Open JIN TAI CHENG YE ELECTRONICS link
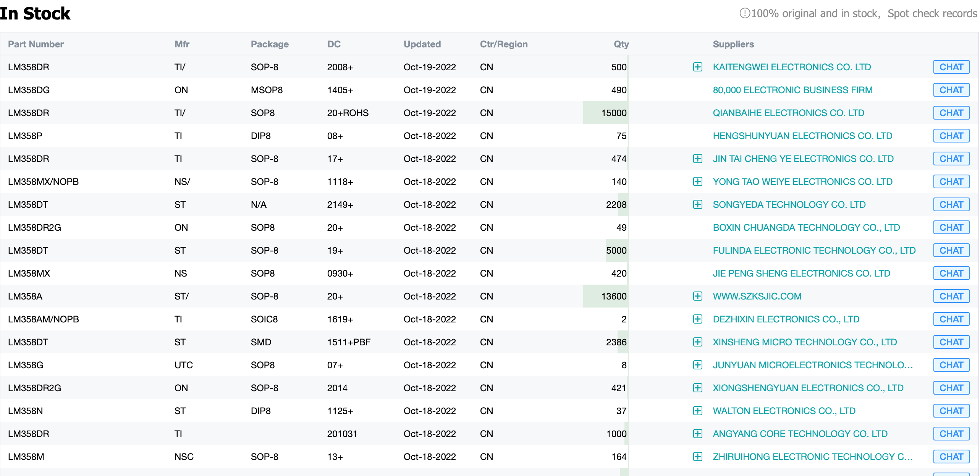This screenshot has width=980, height=476. click(x=803, y=159)
